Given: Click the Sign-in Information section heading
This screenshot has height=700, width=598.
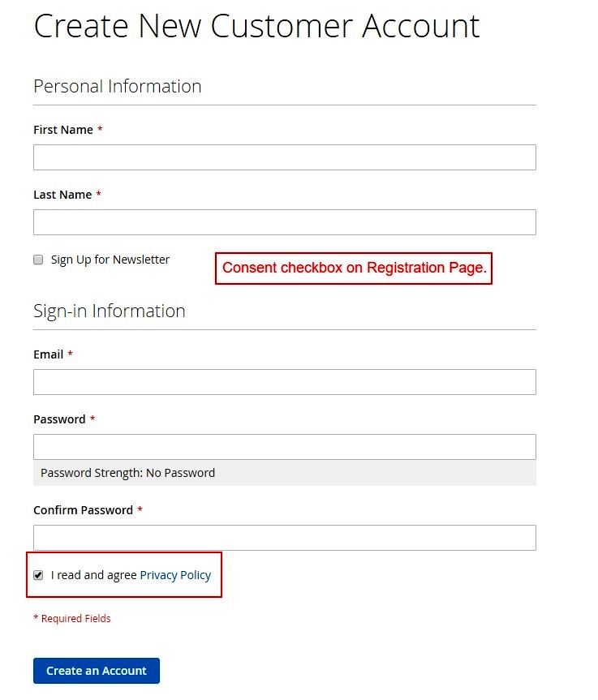Looking at the screenshot, I should pos(110,311).
